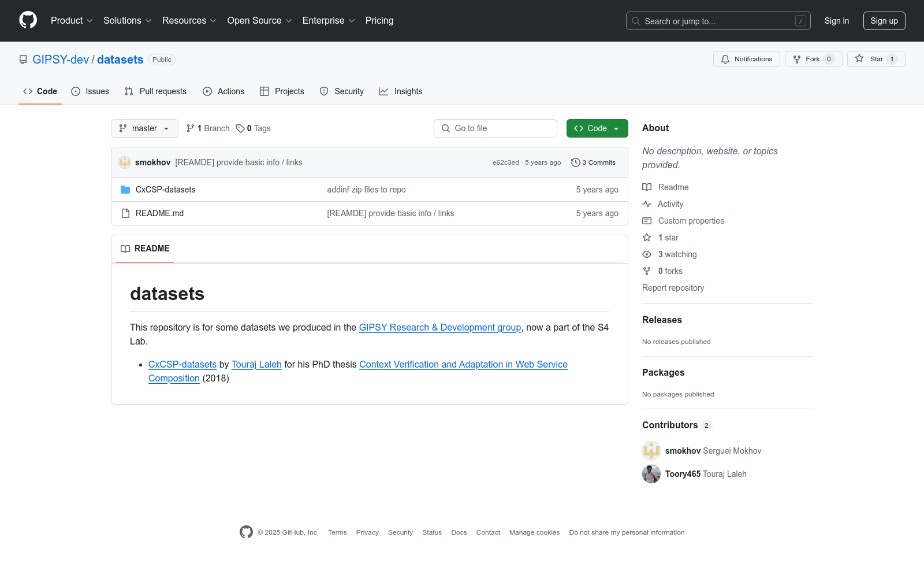The image size is (924, 578).
Task: Click the Privacy footer link
Action: 367,532
